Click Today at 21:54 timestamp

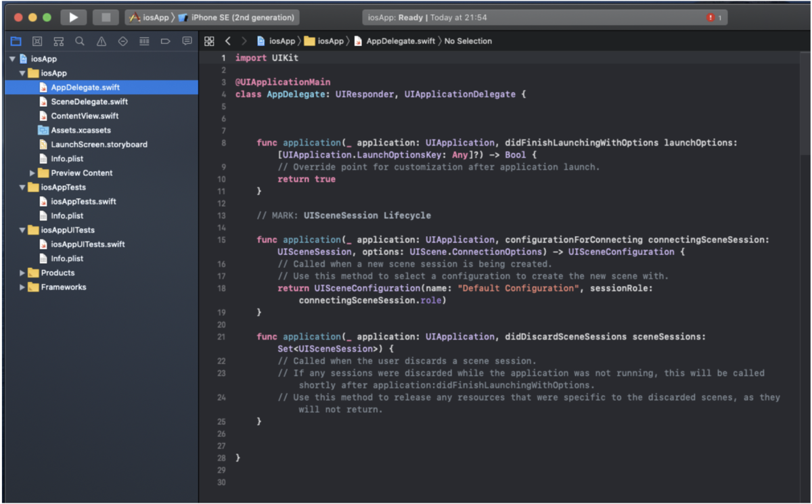tap(459, 18)
